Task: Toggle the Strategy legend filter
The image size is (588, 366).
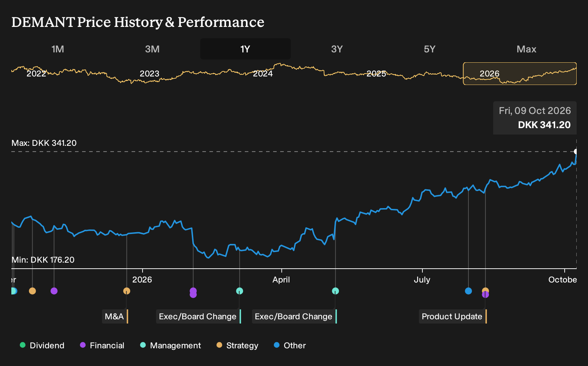Action: [237, 345]
